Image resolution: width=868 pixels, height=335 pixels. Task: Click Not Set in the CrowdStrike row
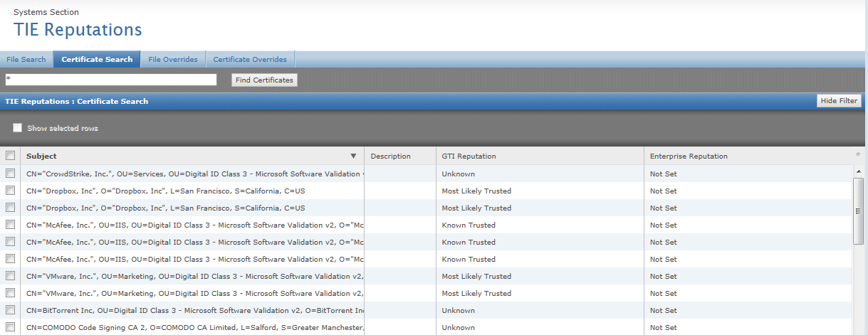663,174
